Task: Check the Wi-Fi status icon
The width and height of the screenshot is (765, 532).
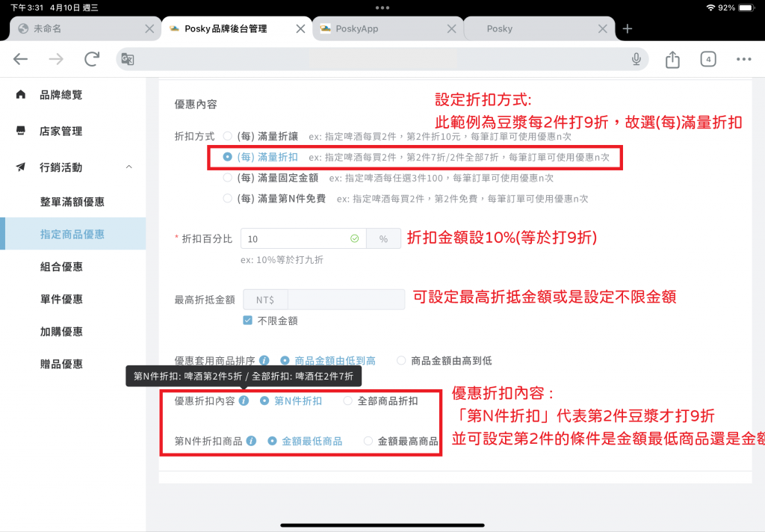Action: click(x=711, y=7)
